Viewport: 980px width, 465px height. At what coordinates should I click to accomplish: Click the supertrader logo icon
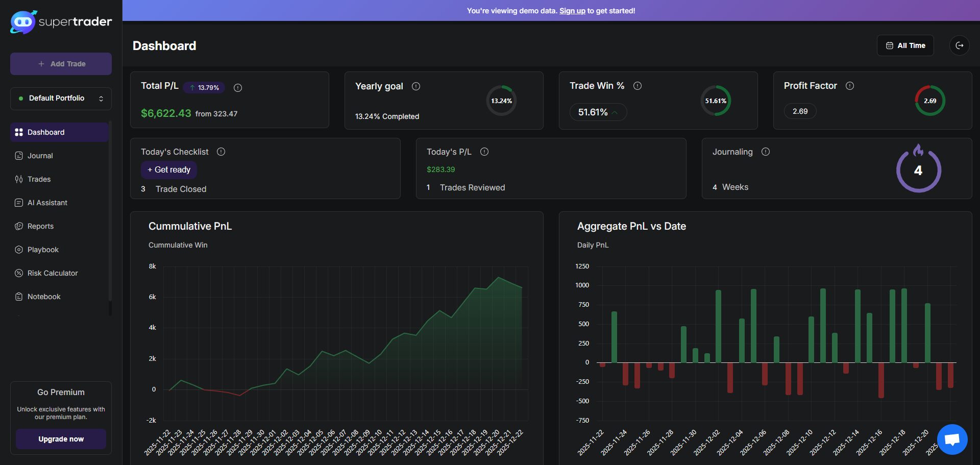pos(23,22)
